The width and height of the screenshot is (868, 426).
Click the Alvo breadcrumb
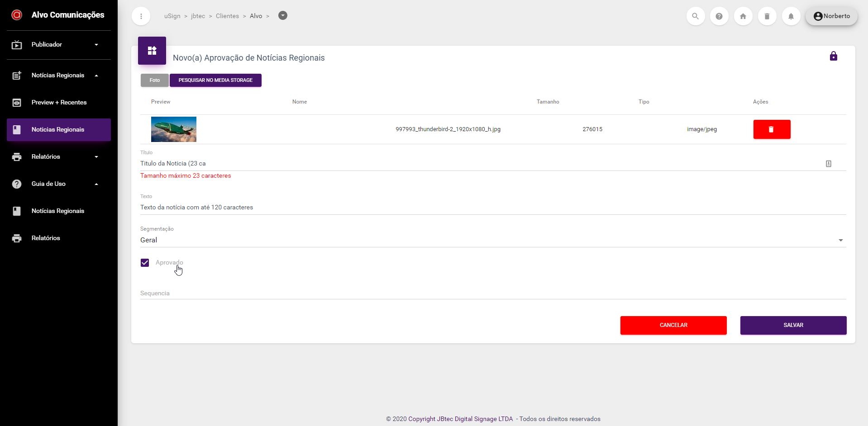click(x=256, y=16)
